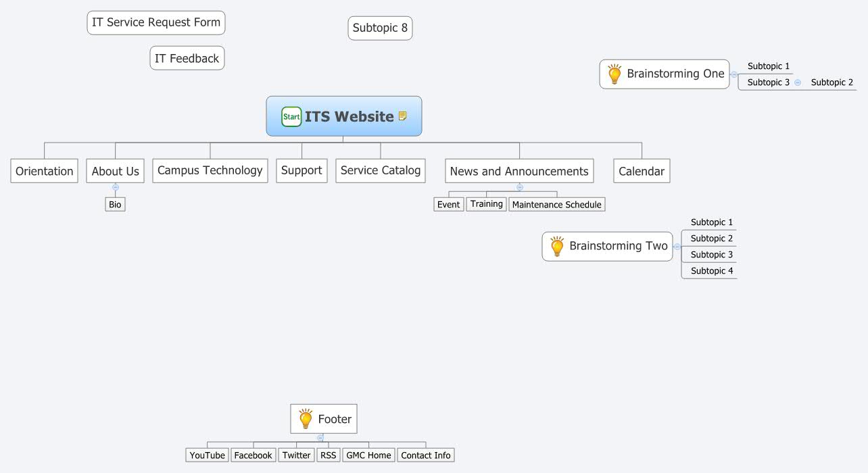
Task: Collapse the News and Announcements children
Action: click(x=519, y=187)
